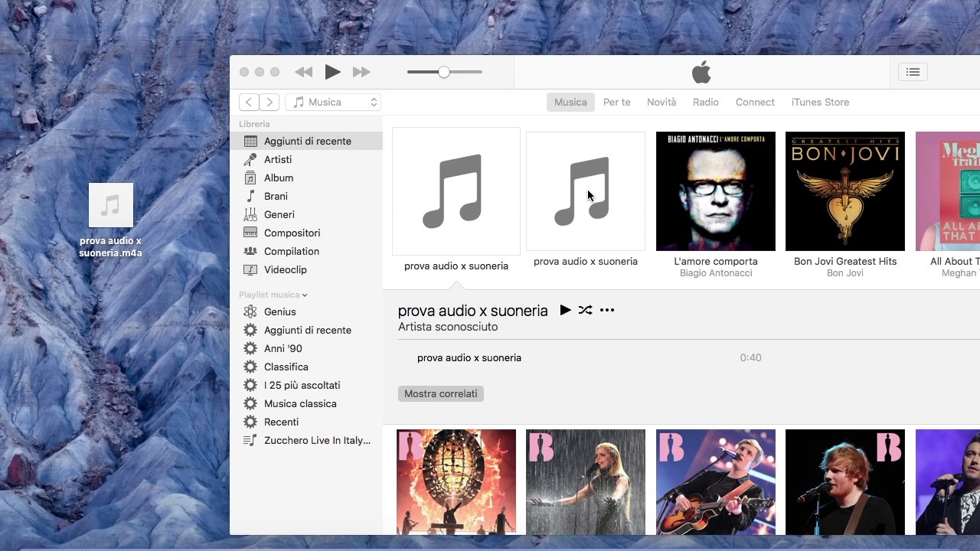Click the Bon Jovi Greatest Hits title
The width and height of the screenshot is (980, 551).
(x=845, y=261)
